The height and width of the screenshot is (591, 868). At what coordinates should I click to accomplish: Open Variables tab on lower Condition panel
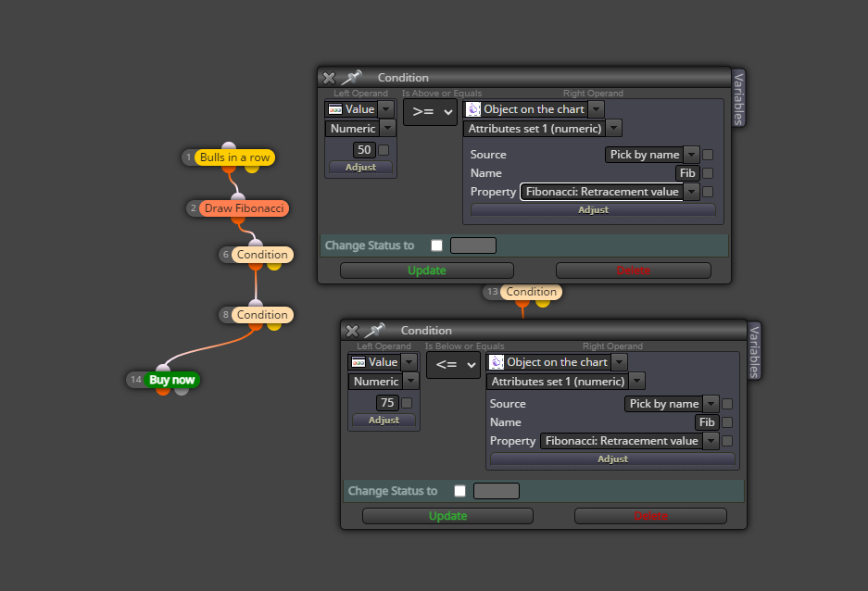pos(754,351)
